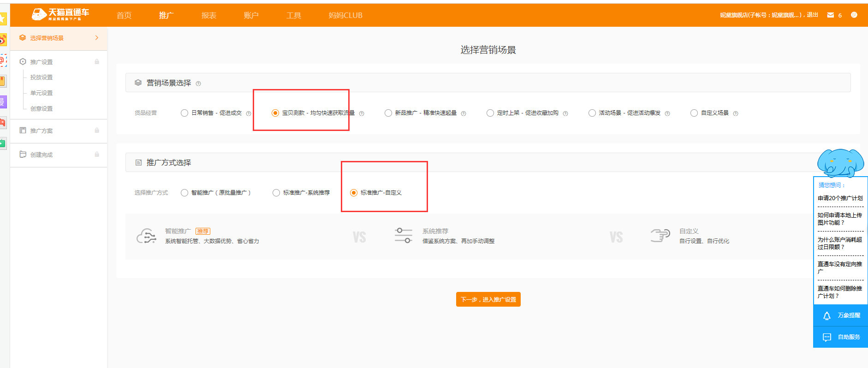Click the blue elephant mascot assistant

pos(840,163)
